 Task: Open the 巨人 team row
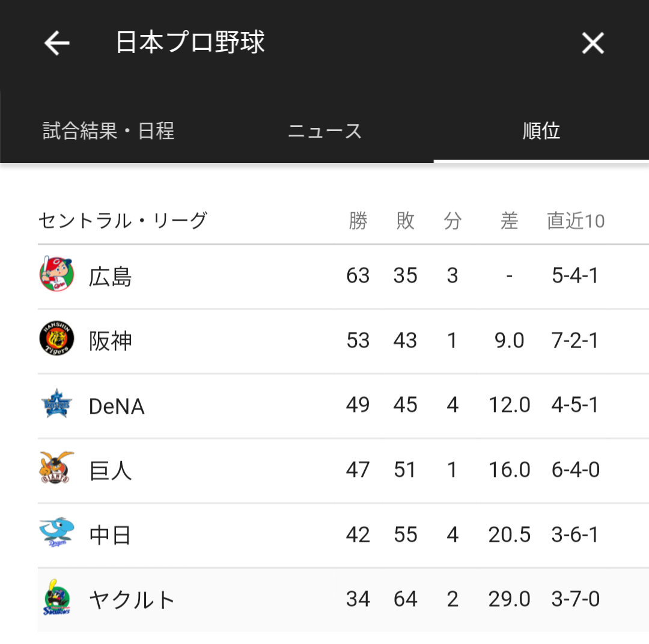343,471
